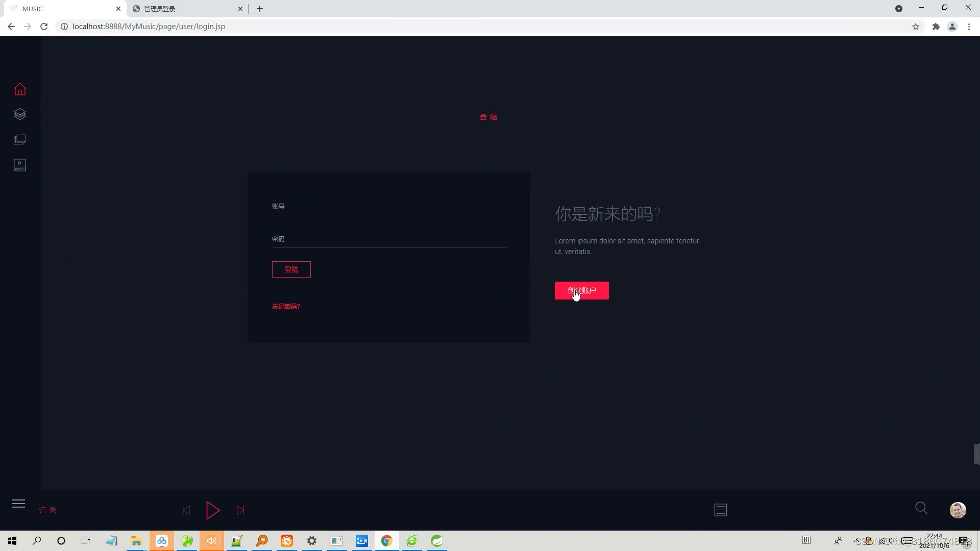Screen dimensions: 980x551
Task: Focus the 账号 account input field
Action: point(389,207)
